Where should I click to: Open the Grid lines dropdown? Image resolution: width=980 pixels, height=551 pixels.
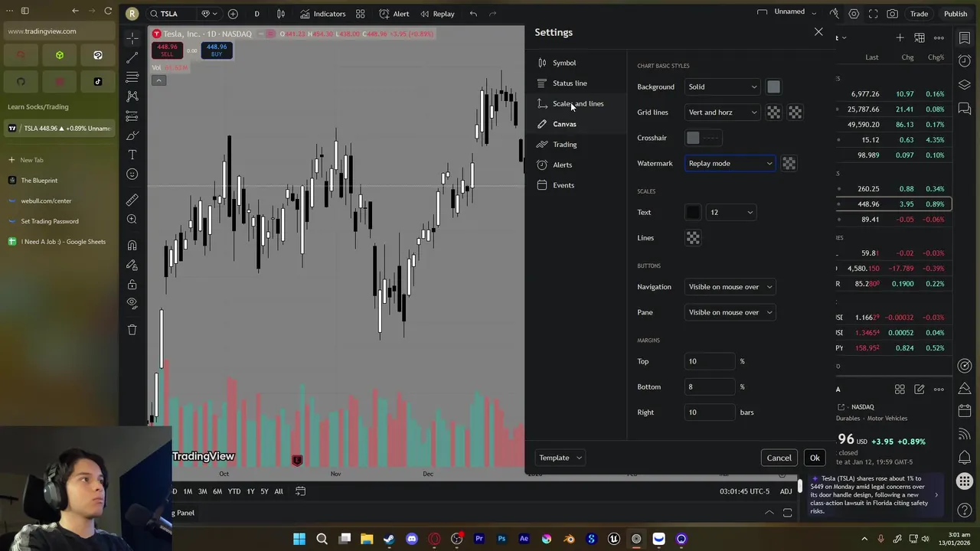tap(722, 112)
